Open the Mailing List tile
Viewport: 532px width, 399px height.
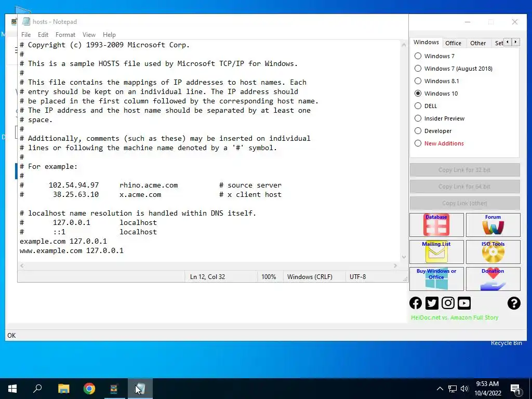point(436,252)
